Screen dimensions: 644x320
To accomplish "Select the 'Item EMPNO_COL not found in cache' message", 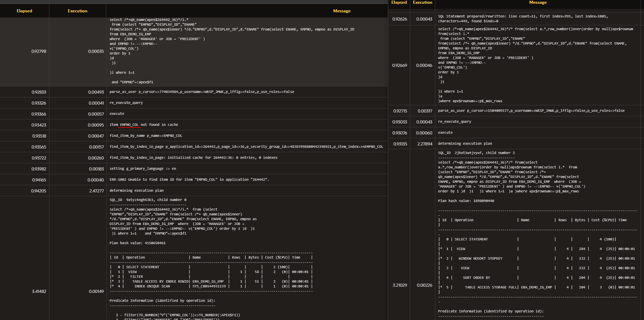I will [x=144, y=125].
